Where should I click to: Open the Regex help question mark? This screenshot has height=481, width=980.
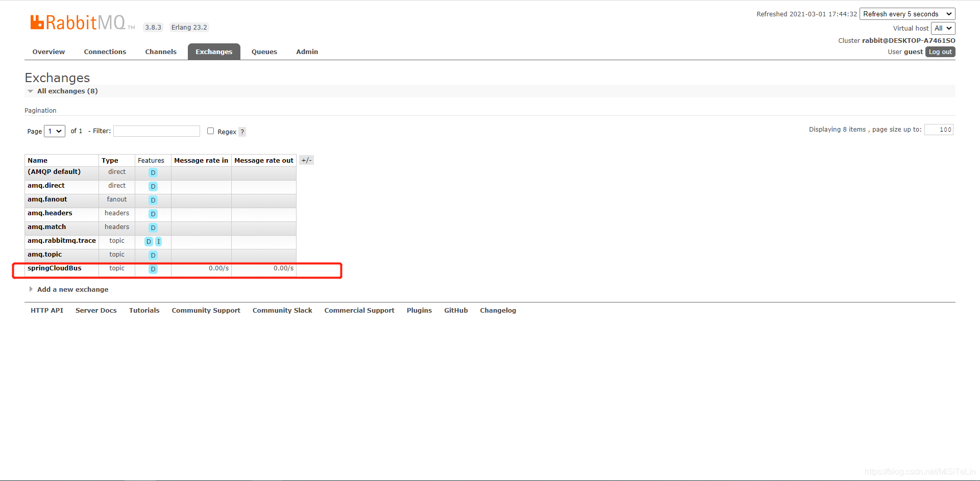click(x=242, y=132)
